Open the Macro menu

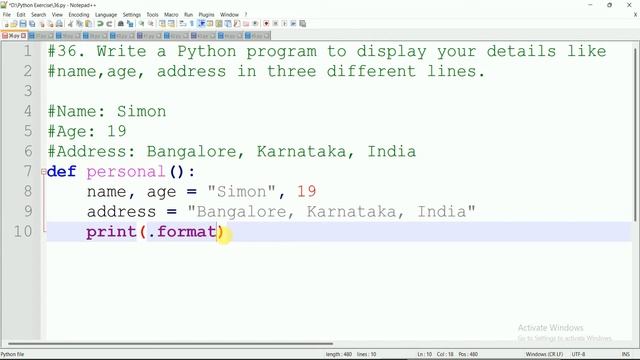[171, 14]
